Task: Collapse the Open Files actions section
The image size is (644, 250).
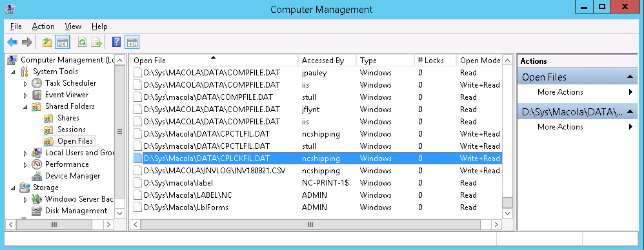Action: pos(630,77)
